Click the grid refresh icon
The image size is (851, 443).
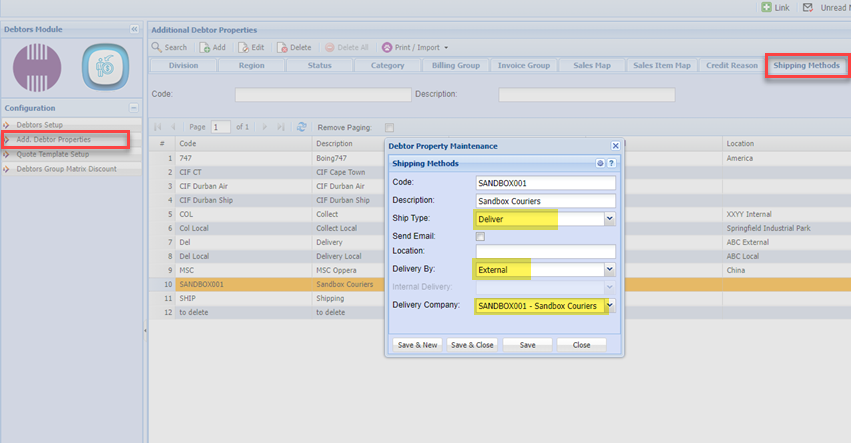pos(301,127)
